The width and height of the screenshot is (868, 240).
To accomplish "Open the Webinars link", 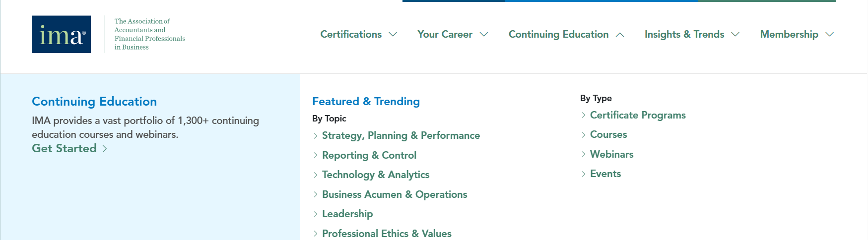I will coord(611,154).
